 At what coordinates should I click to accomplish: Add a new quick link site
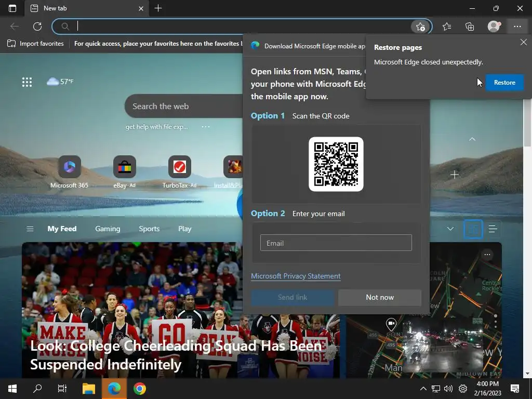tap(454, 175)
